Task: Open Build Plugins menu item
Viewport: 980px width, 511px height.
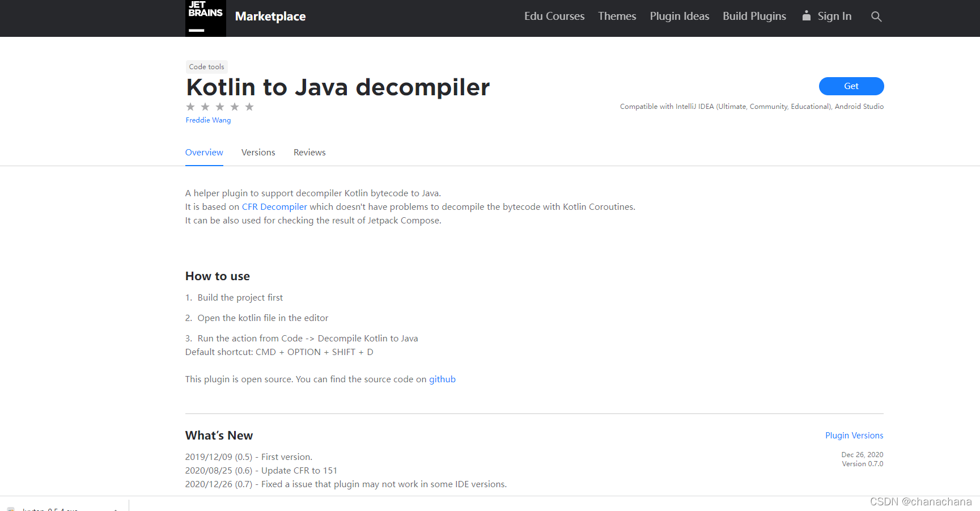Action: [x=754, y=16]
